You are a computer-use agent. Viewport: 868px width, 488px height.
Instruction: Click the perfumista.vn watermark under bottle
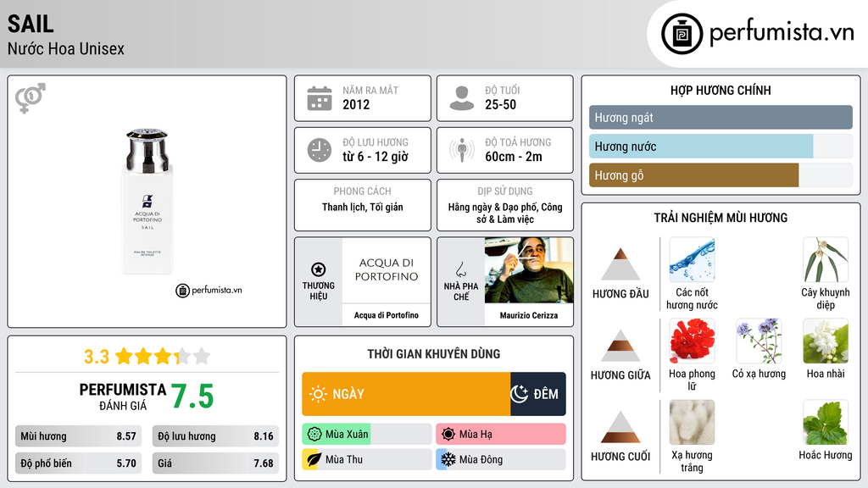pyautogui.click(x=209, y=290)
